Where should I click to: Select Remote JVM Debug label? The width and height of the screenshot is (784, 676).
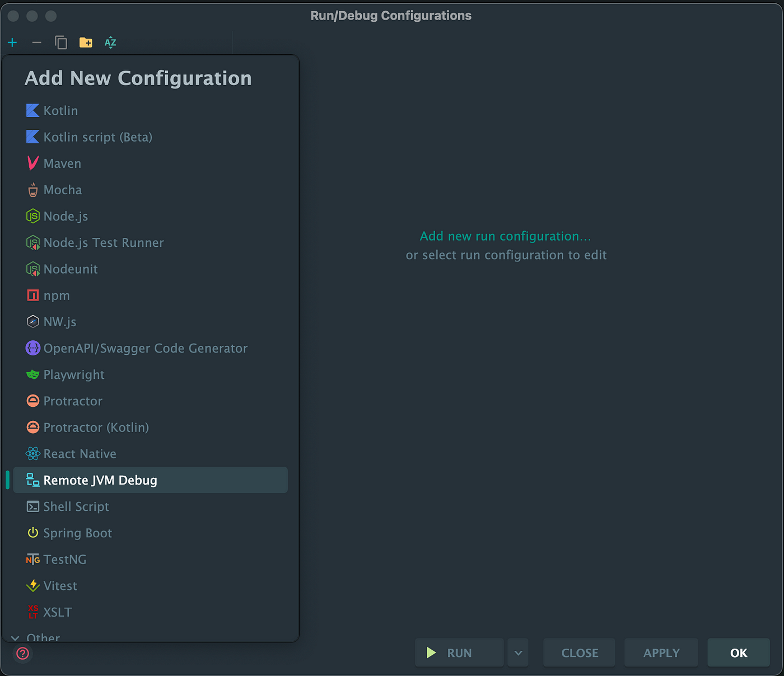click(100, 480)
